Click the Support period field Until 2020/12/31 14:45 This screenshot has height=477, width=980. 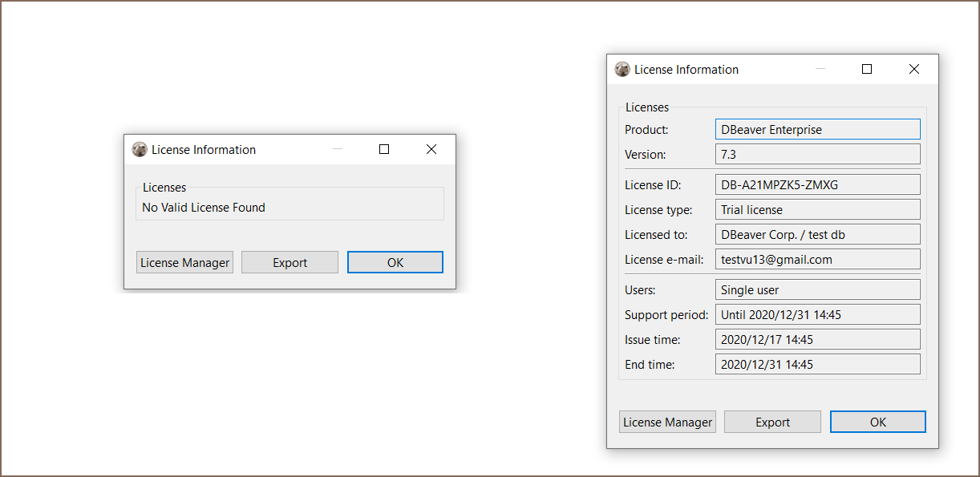[817, 314]
